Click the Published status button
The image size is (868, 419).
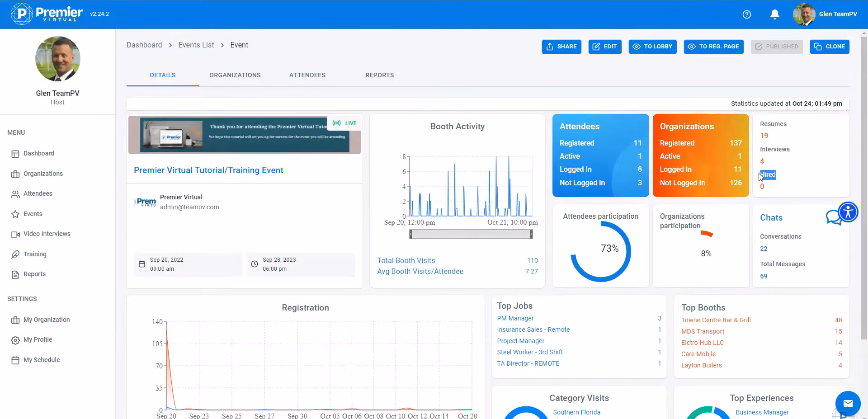pos(777,47)
